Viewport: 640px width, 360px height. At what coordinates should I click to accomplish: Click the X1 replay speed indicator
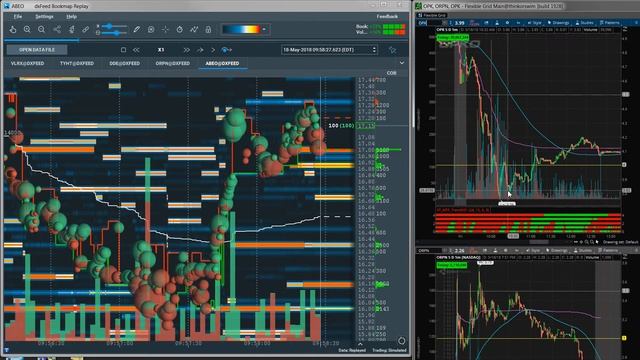[x=161, y=50]
